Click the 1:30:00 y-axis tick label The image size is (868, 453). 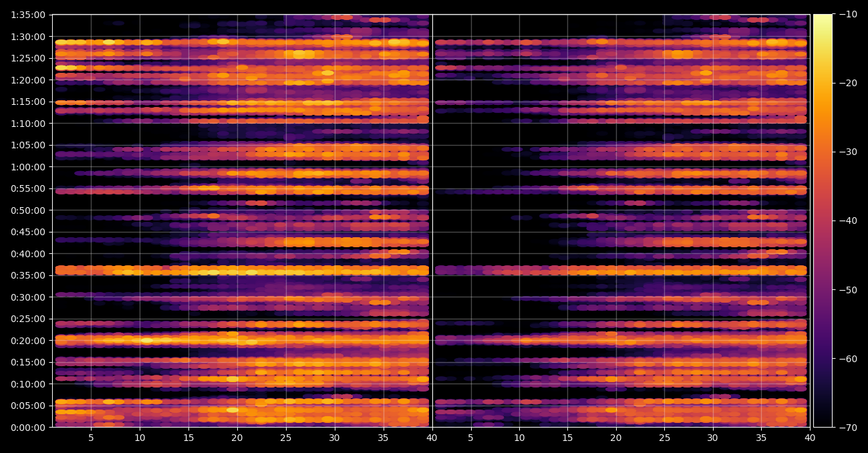click(x=28, y=36)
